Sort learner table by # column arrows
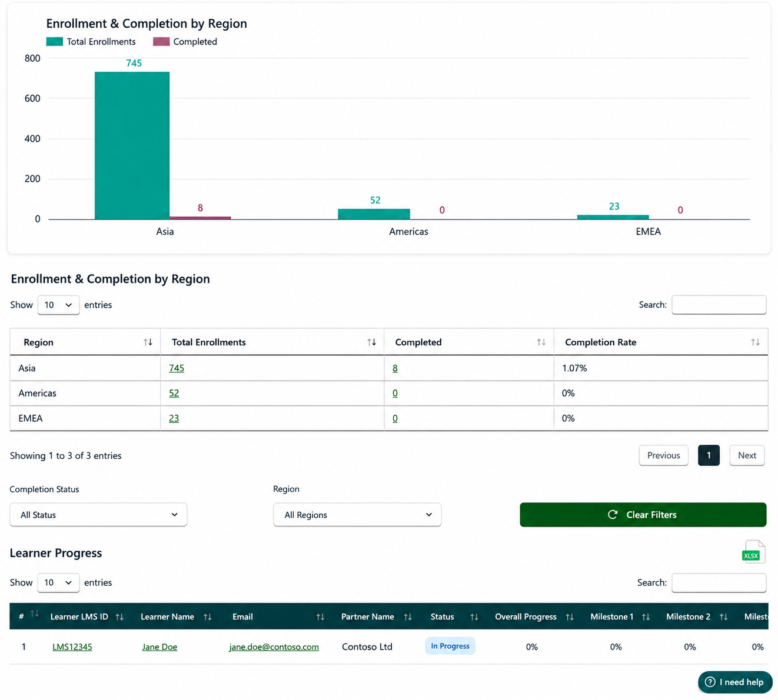The height and width of the screenshot is (700, 778). point(35,614)
